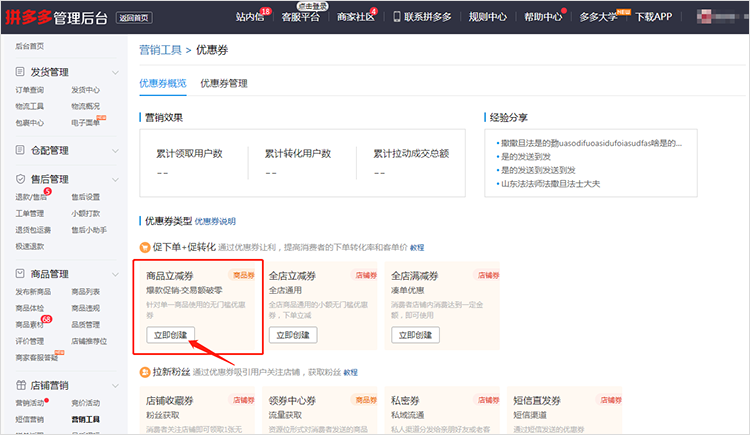Open 短信营销 in the sidebar
750x435 pixels.
[30, 420]
